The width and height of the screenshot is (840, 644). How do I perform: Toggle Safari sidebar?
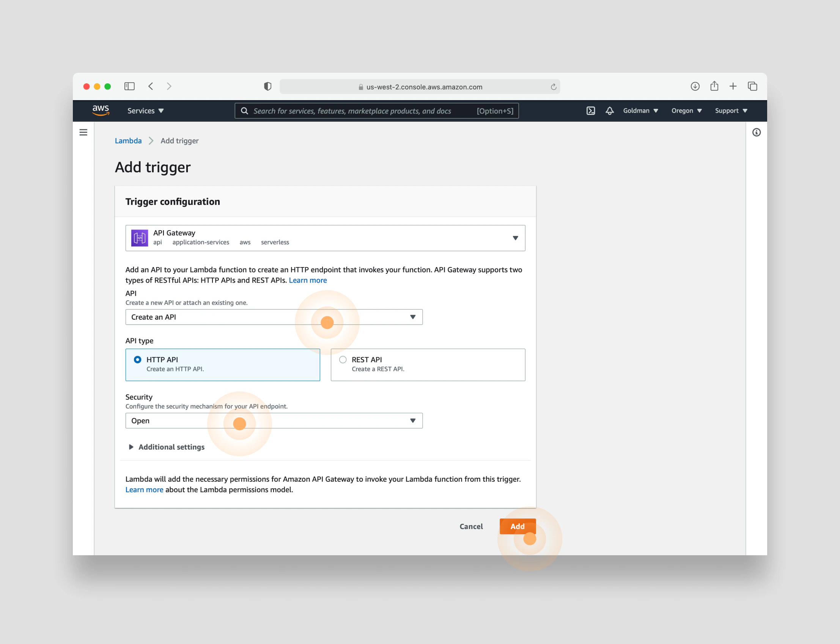click(130, 86)
